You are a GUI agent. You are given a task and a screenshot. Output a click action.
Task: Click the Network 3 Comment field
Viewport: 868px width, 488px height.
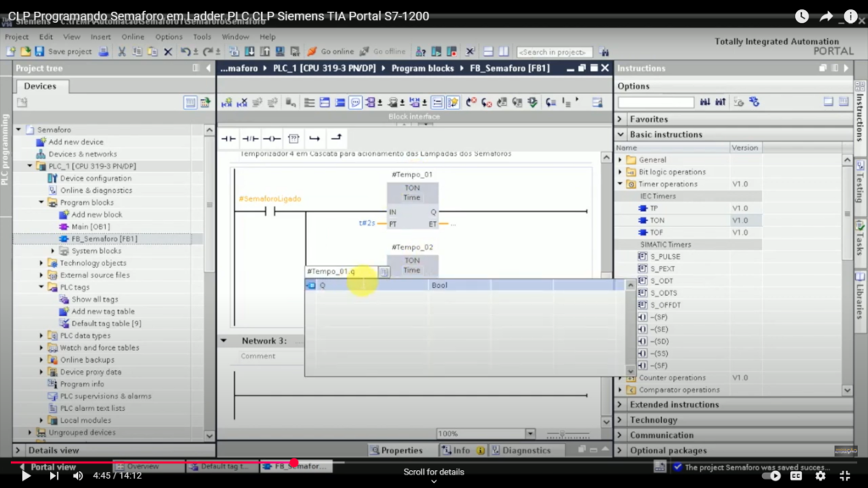(258, 356)
